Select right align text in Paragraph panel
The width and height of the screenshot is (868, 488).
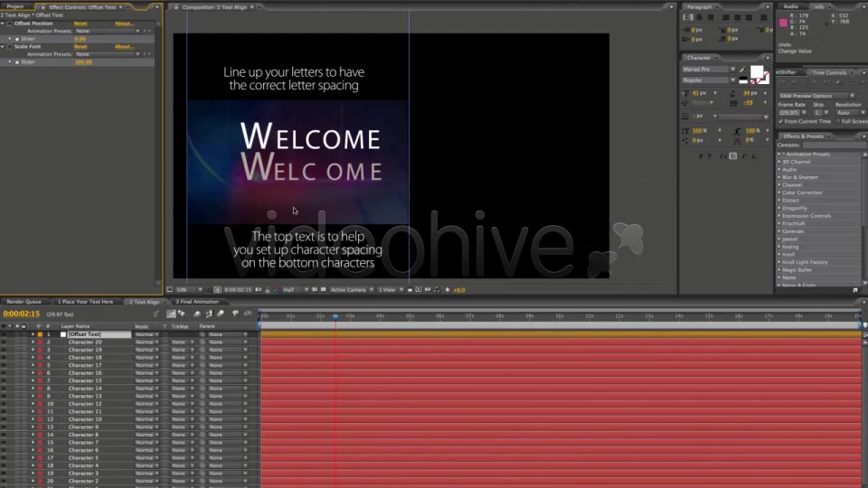point(711,18)
